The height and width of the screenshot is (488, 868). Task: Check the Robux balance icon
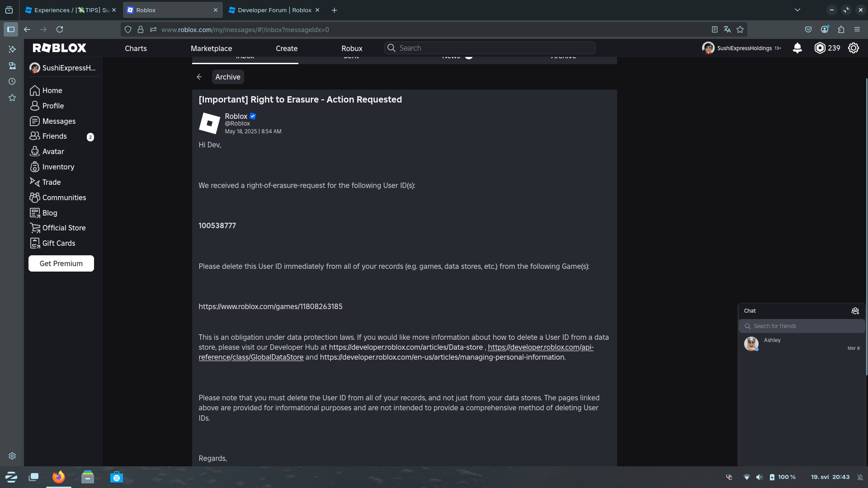pos(821,48)
